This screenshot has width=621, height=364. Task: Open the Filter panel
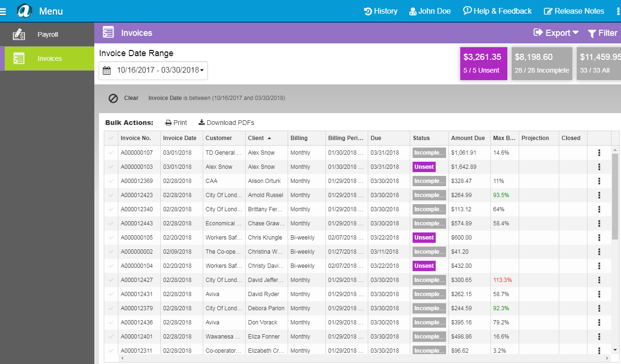(x=603, y=33)
